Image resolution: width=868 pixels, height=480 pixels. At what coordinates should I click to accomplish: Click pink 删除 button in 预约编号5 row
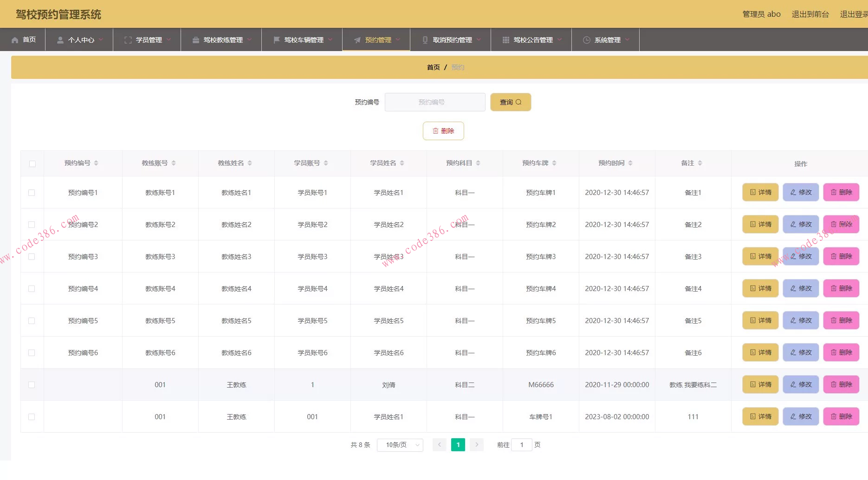pos(841,320)
